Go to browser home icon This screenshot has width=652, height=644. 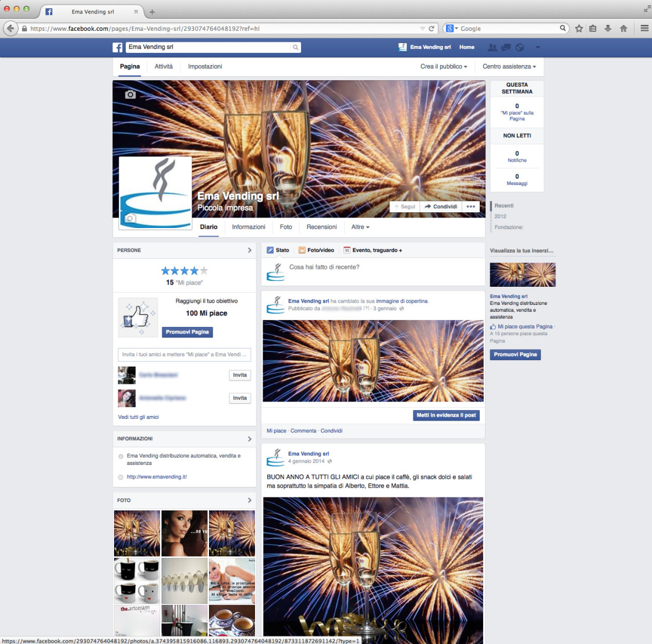(x=623, y=29)
